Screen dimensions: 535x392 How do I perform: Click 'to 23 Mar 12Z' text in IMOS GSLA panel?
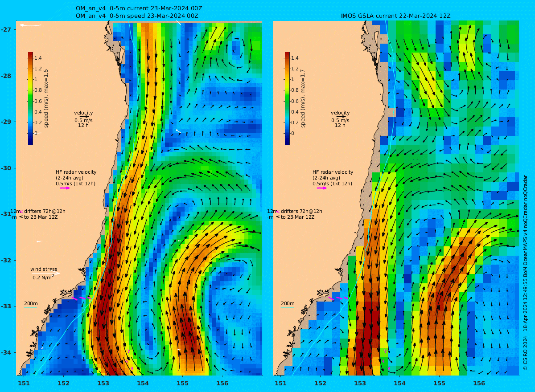tap(298, 217)
